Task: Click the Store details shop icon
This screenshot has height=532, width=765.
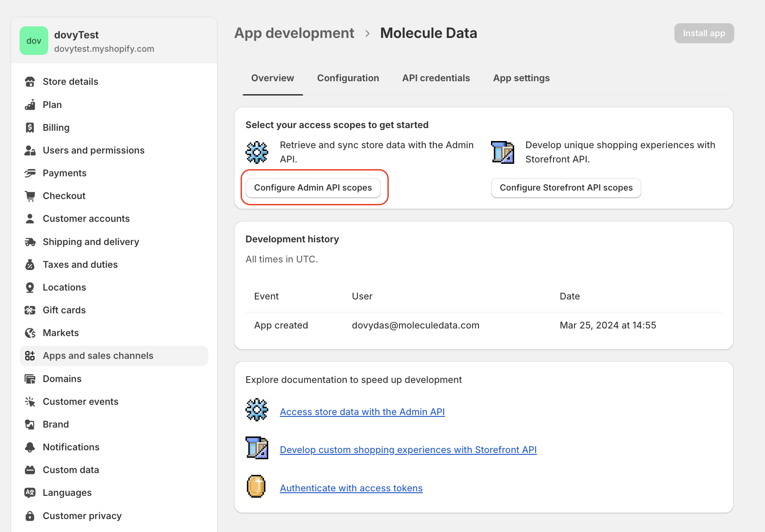Action: (30, 82)
